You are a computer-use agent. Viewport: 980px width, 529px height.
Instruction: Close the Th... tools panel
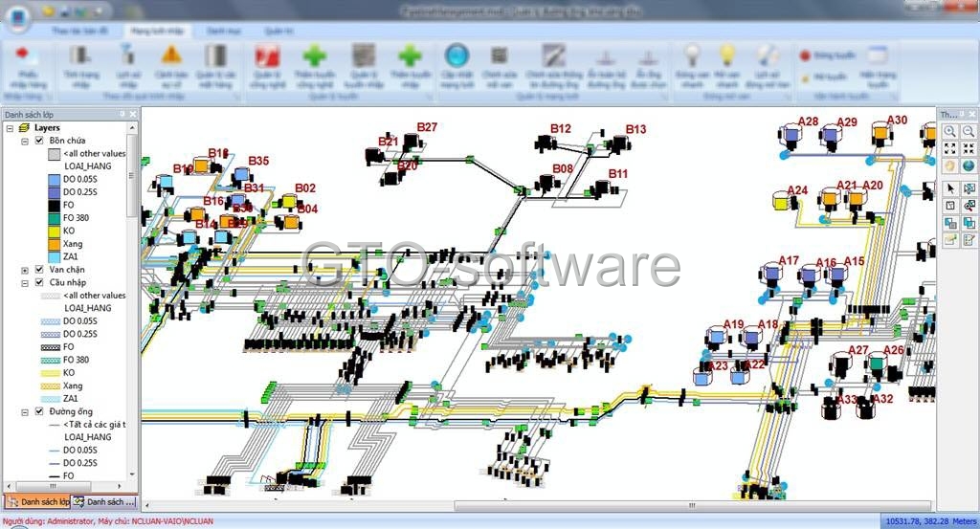(x=972, y=114)
